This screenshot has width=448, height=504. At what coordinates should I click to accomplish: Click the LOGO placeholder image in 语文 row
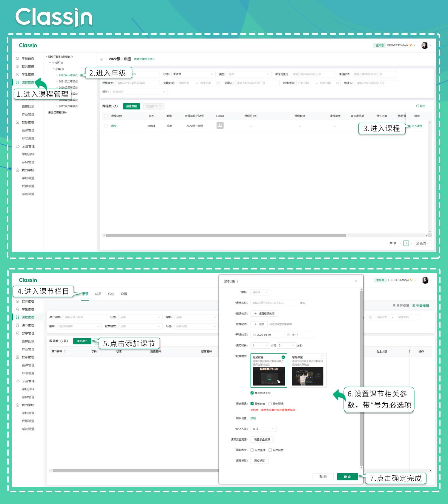[220, 125]
